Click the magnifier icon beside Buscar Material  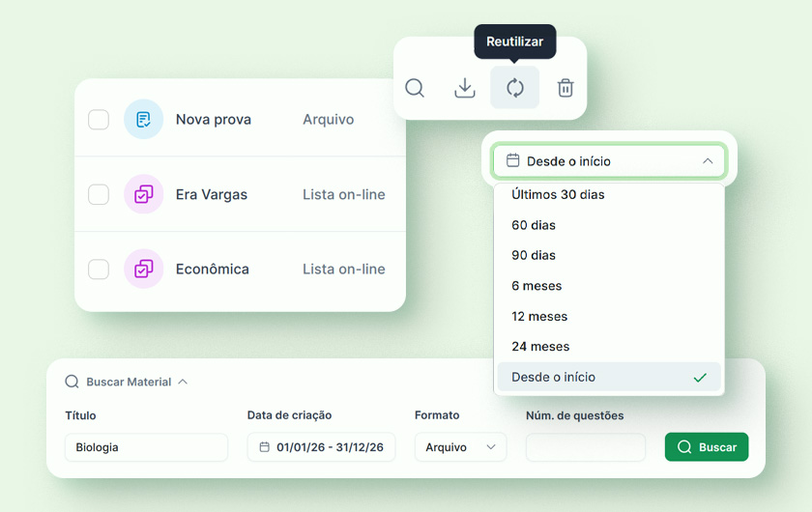click(72, 382)
